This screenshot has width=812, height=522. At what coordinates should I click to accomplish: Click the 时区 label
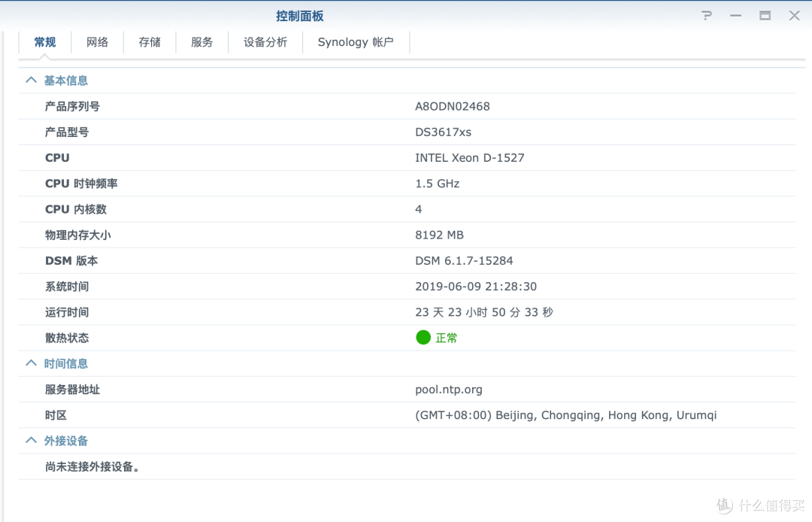tap(56, 415)
